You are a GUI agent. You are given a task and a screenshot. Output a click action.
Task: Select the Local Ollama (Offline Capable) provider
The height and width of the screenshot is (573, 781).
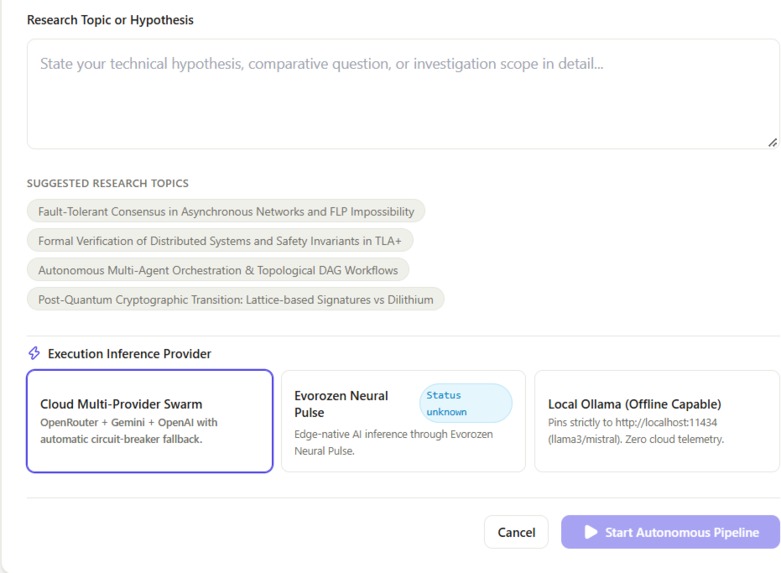pos(656,421)
